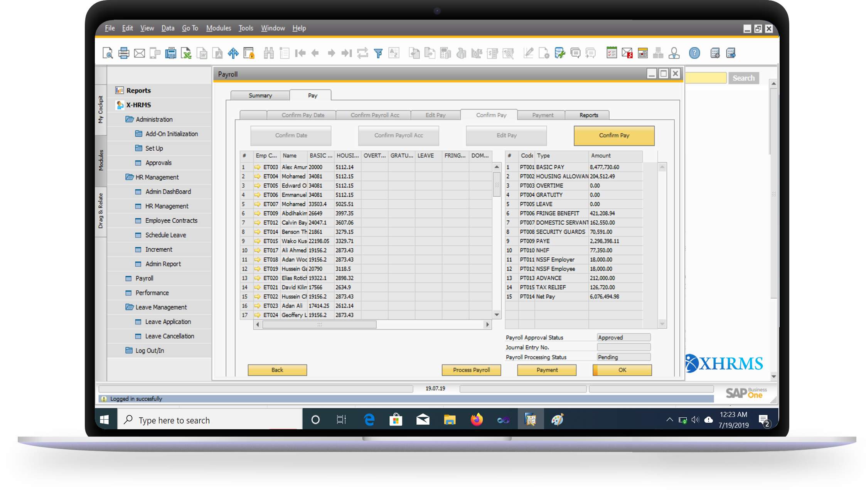Click the blue Help question mark icon
866x504 pixels.
coord(694,53)
